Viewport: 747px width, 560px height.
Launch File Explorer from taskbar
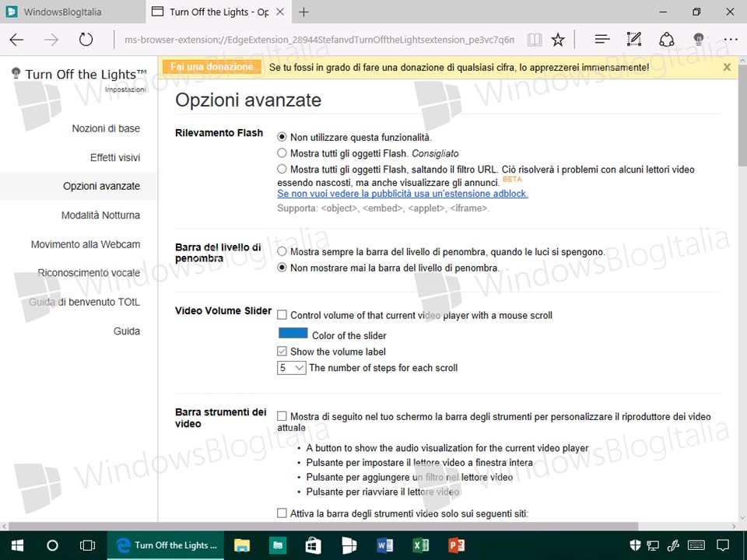pos(242,545)
